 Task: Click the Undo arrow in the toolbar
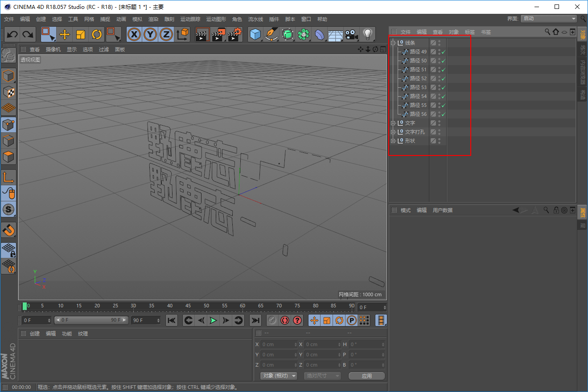pos(12,34)
